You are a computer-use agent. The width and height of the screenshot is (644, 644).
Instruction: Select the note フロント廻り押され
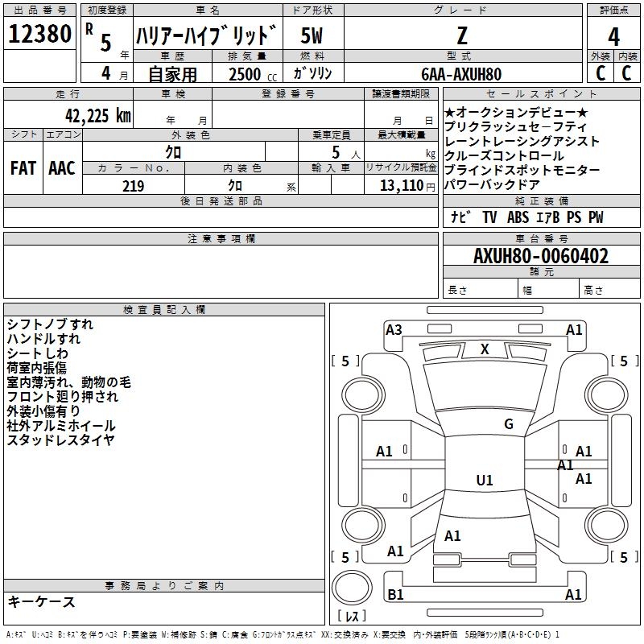coord(63,396)
